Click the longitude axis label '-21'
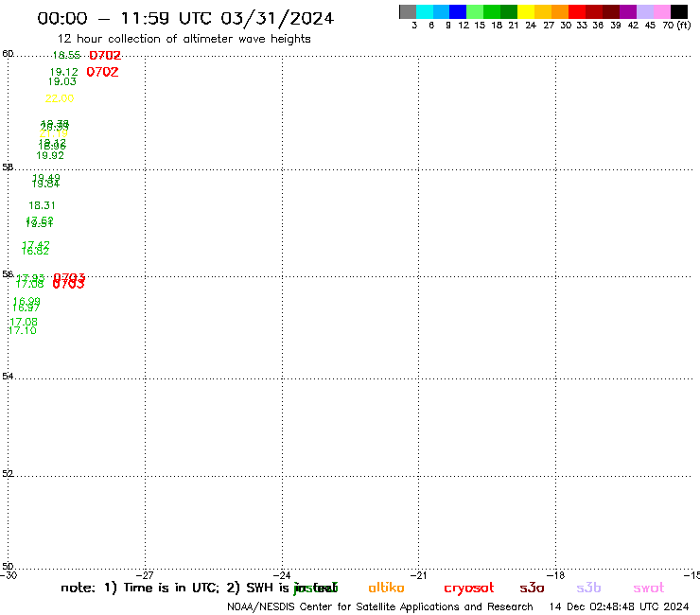This screenshot has width=700, height=615. click(x=419, y=575)
